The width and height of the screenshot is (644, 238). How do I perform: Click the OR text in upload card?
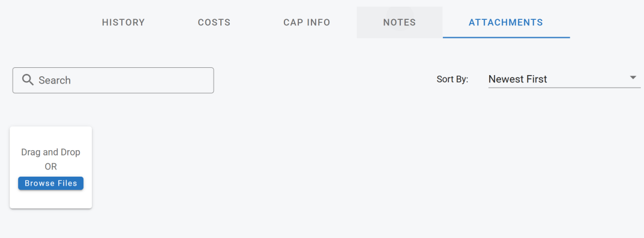(x=51, y=166)
